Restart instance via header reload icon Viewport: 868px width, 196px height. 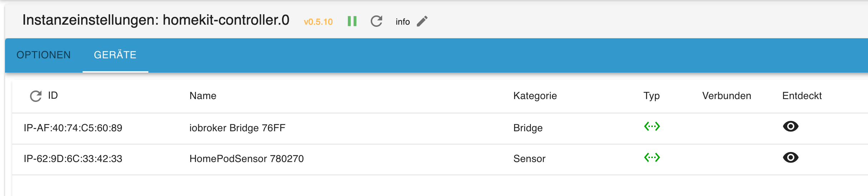pyautogui.click(x=376, y=21)
